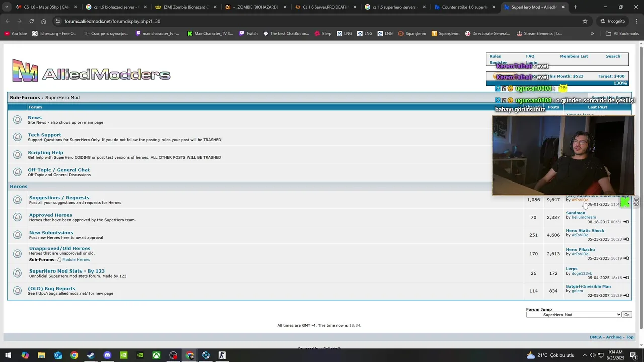Go to last post icon for Static Shock

point(626,239)
